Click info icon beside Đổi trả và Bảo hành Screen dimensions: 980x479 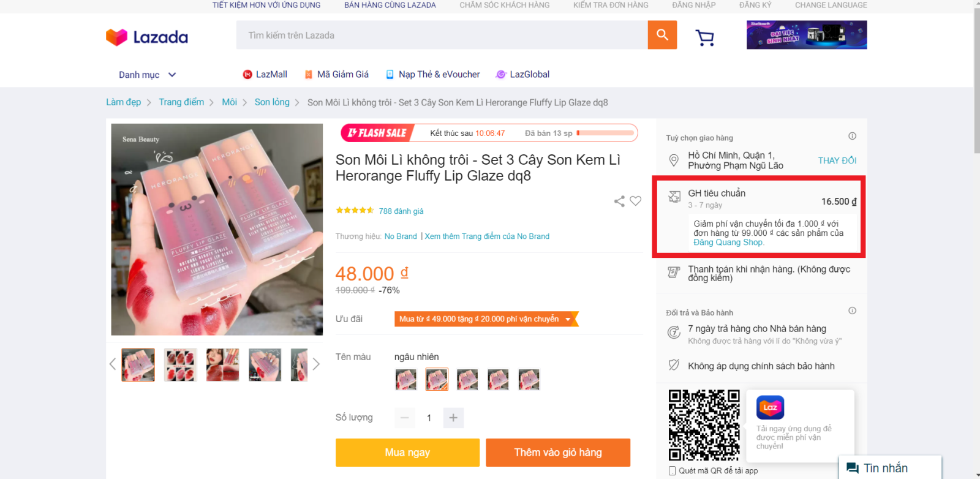[x=852, y=311]
